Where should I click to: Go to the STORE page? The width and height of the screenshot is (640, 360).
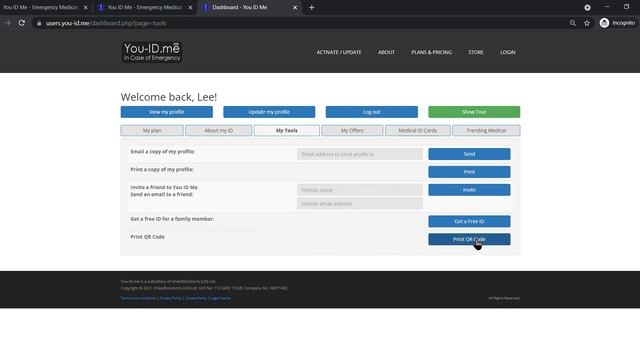pos(476,52)
